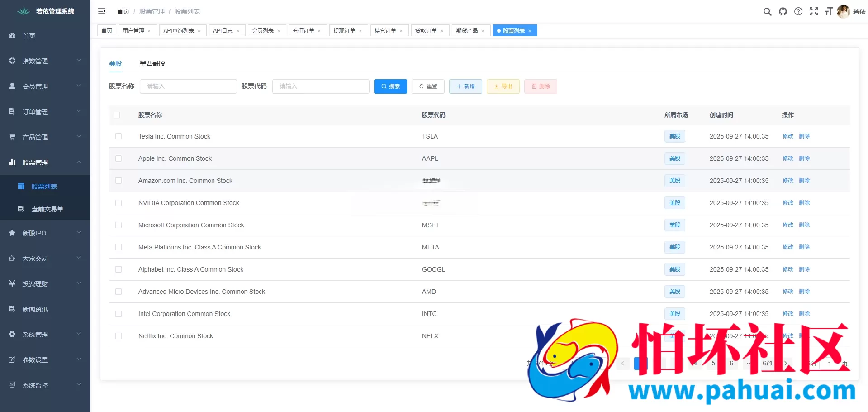Image resolution: width=868 pixels, height=412 pixels.
Task: Click the 导出 export button
Action: (503, 86)
